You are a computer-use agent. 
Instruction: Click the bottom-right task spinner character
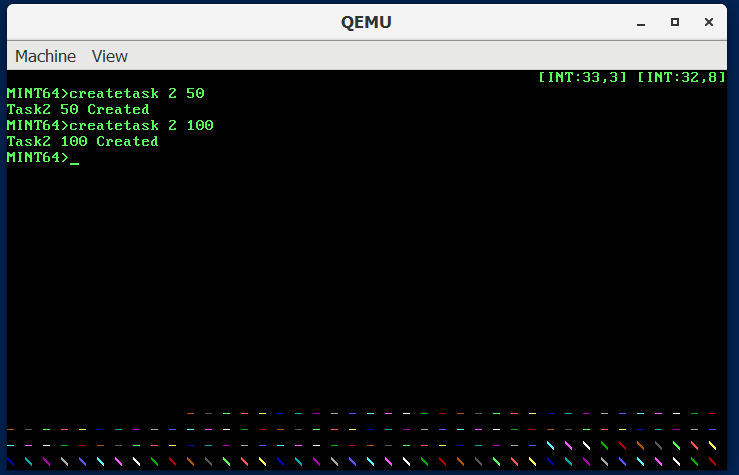click(x=712, y=461)
